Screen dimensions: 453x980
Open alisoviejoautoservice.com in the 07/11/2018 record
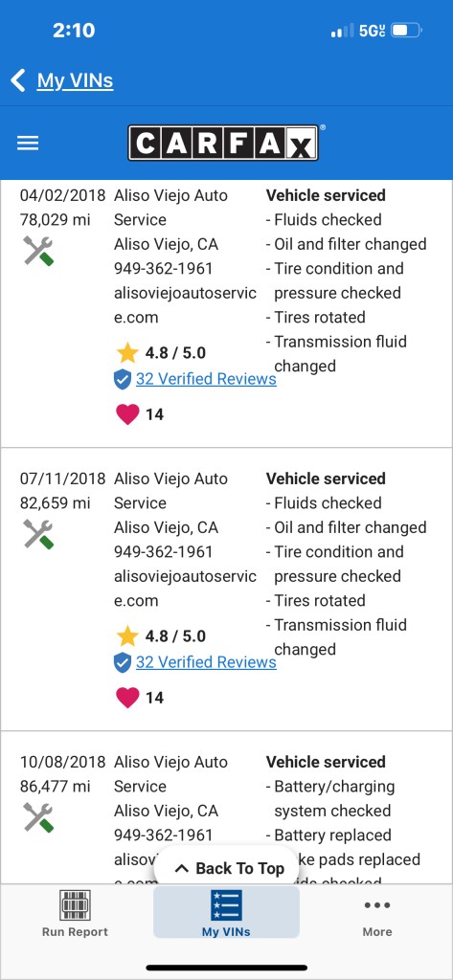point(185,589)
